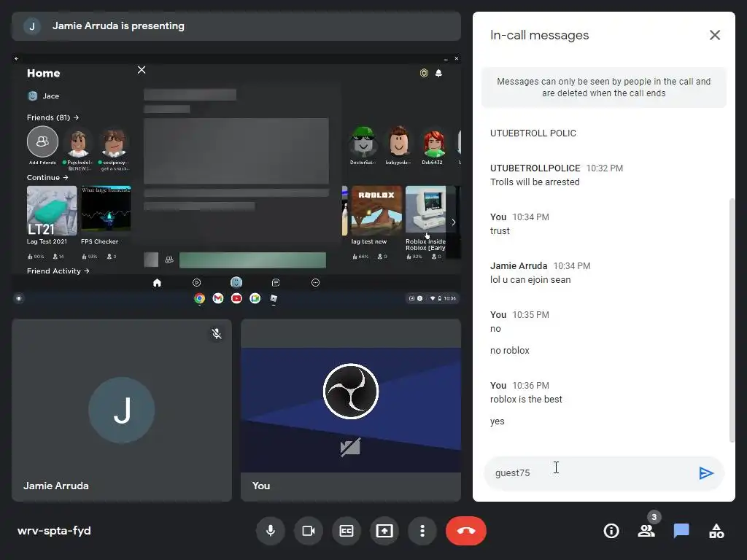
Task: Click the Robux hexagon icon
Action: pos(424,73)
